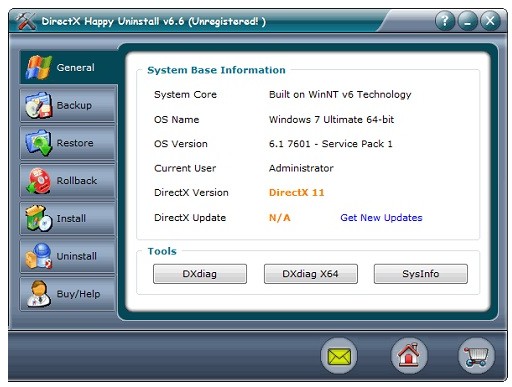Click the Tools group heading

pos(162,251)
